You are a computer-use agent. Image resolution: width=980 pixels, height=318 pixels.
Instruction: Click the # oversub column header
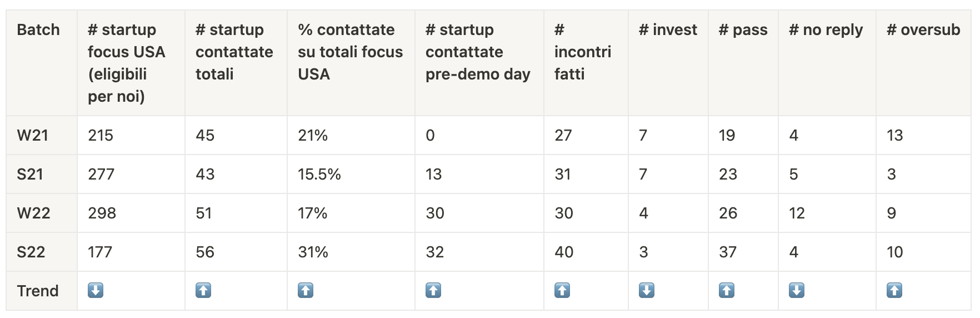pos(923,29)
